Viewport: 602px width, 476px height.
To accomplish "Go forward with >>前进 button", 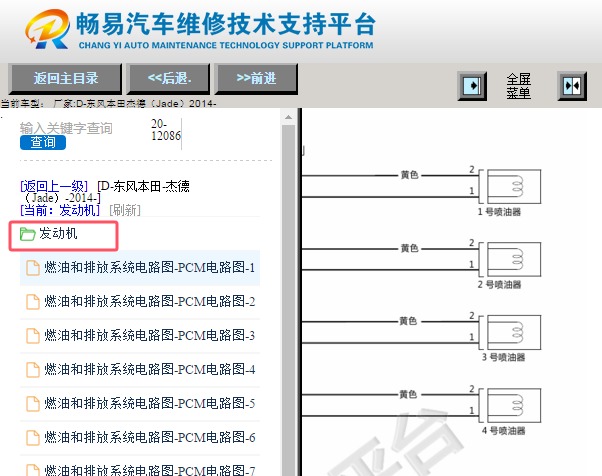I will pos(256,79).
